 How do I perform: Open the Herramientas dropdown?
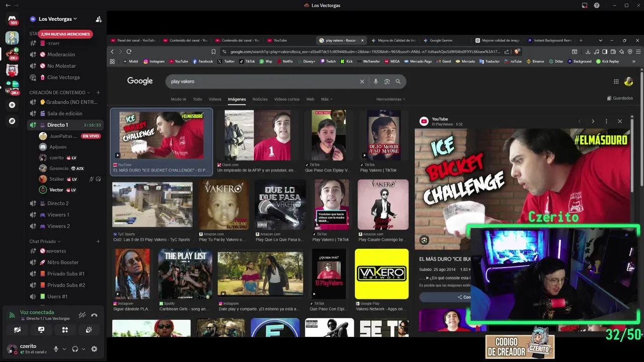tap(390, 99)
